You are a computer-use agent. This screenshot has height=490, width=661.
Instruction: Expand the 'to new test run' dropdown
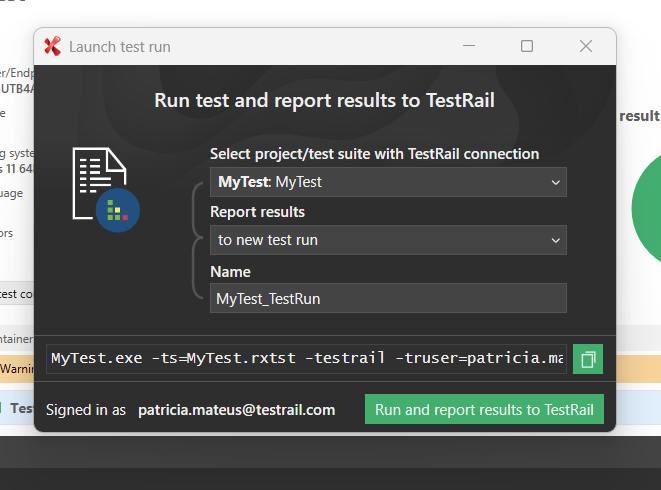coord(387,240)
